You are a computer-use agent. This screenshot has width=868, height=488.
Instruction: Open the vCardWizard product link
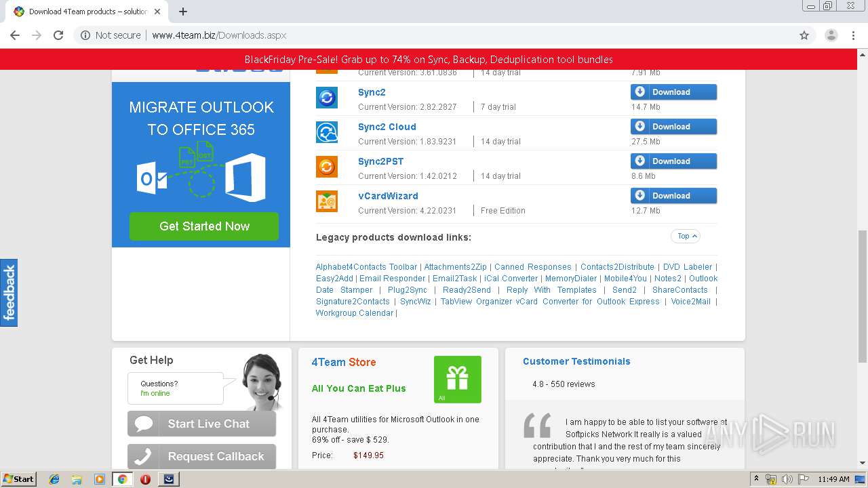coord(388,196)
